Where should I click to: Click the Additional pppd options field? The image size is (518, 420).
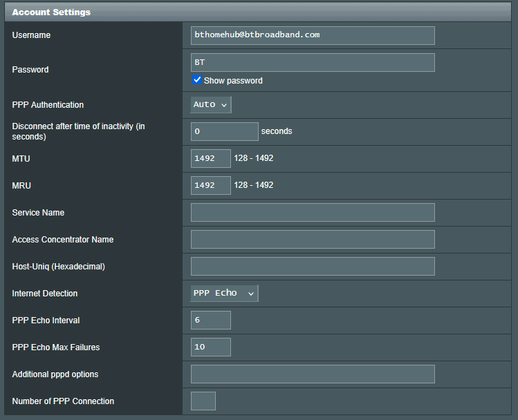[x=313, y=374]
